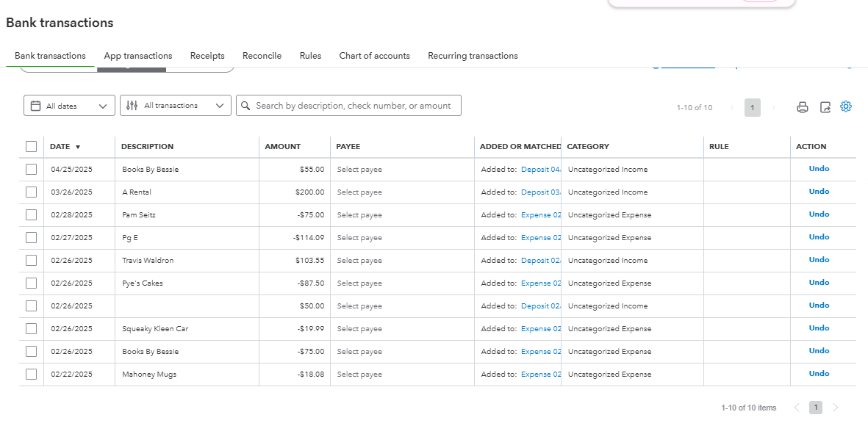Select the Mahoney Mugs row checkbox
The width and height of the screenshot is (868, 423).
click(31, 374)
